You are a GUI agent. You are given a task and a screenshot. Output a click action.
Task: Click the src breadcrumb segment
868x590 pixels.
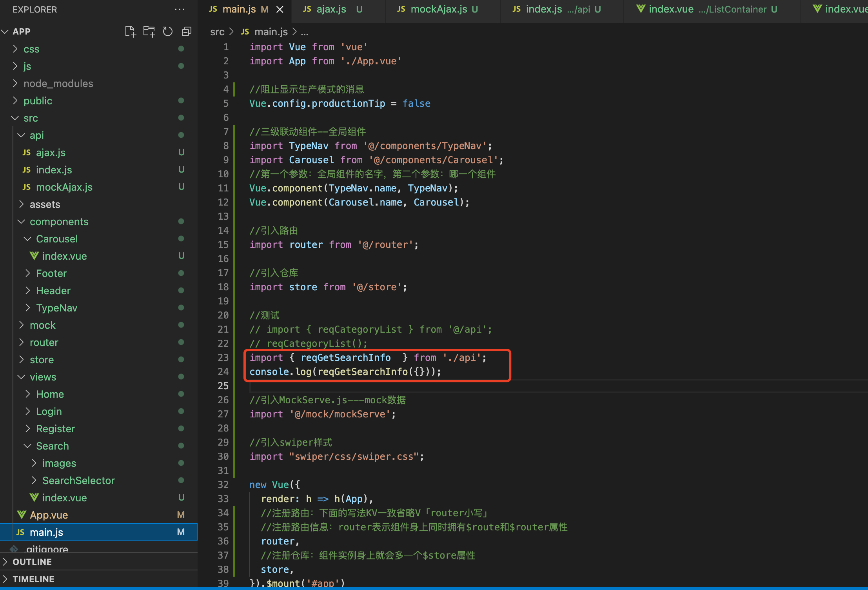(217, 32)
